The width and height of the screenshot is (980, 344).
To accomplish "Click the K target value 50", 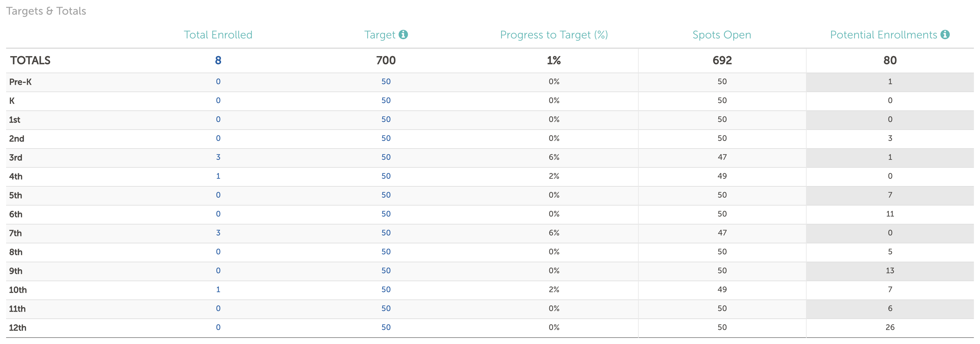I will (386, 101).
